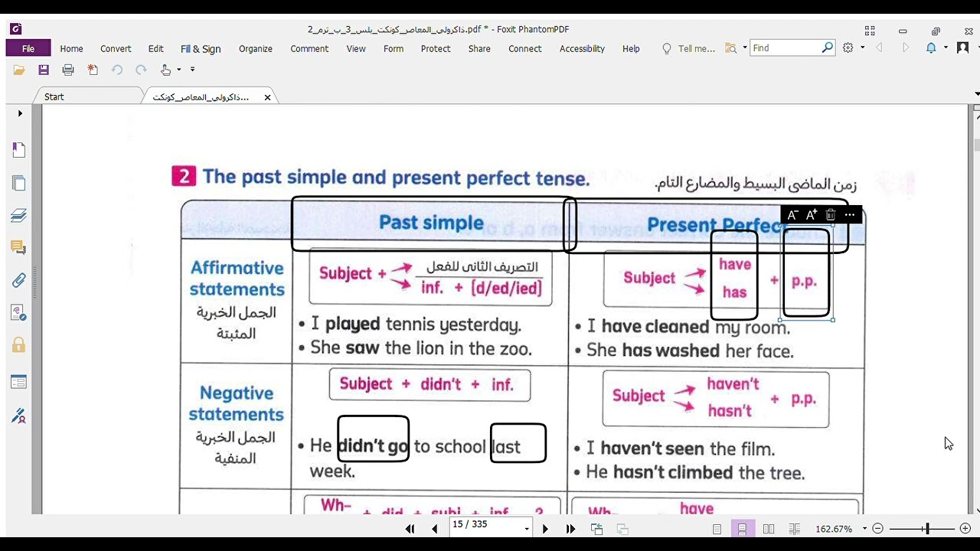Open the Security lock panel
Screen dimensions: 980x551
[19, 345]
